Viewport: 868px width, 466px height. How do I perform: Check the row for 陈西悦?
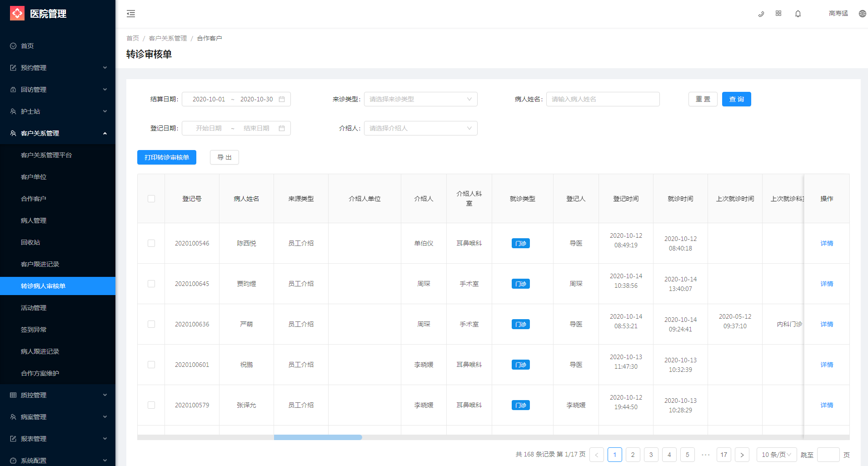point(151,243)
